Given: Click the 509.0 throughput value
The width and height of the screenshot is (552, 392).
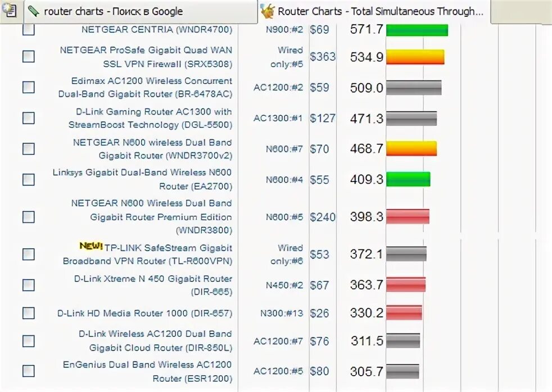Looking at the screenshot, I should point(367,88).
